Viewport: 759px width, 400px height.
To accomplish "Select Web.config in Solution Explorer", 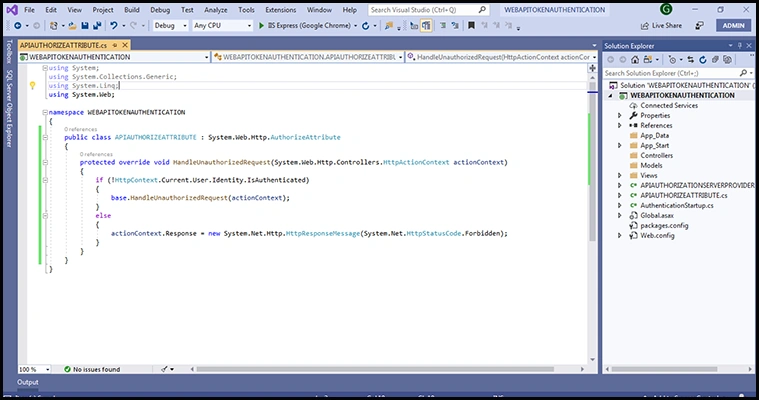I will point(657,235).
